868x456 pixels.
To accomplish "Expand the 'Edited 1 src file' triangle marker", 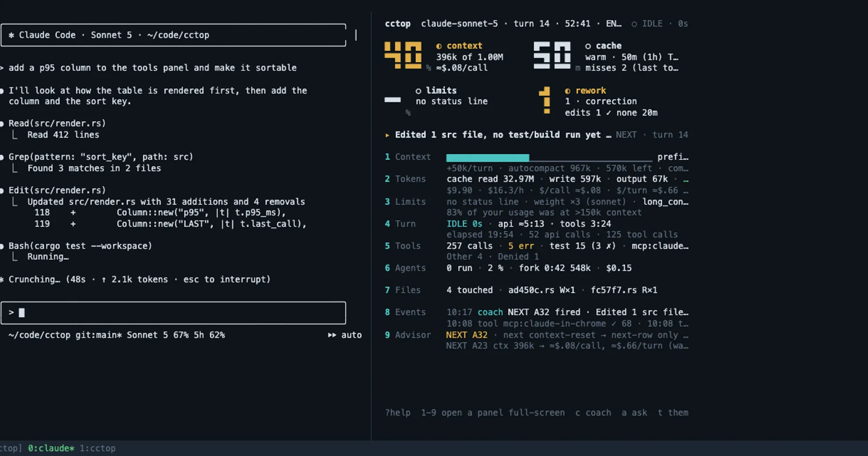I will point(387,135).
